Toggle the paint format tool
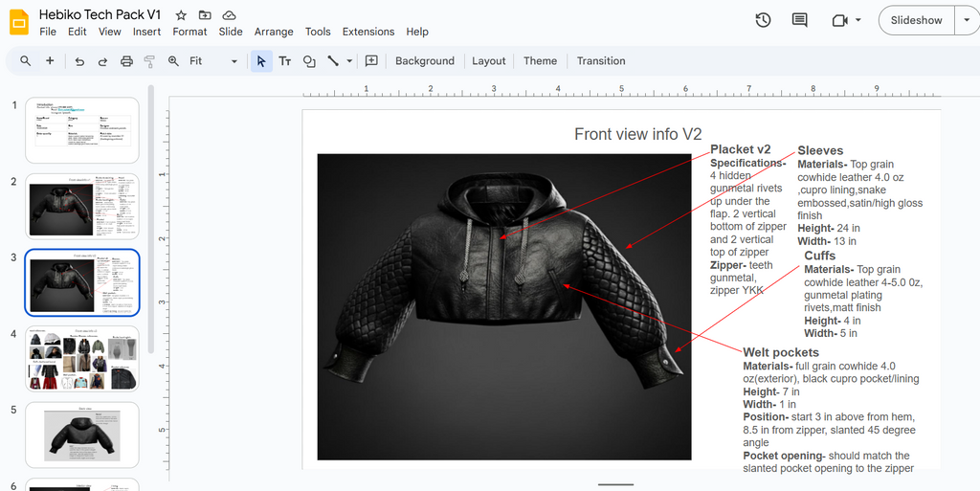The height and width of the screenshot is (491, 980). [x=149, y=61]
